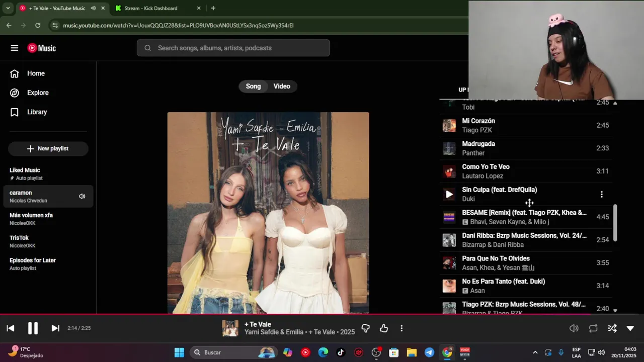Open Microsoft Edge from taskbar
The image size is (644, 362).
coord(323,352)
